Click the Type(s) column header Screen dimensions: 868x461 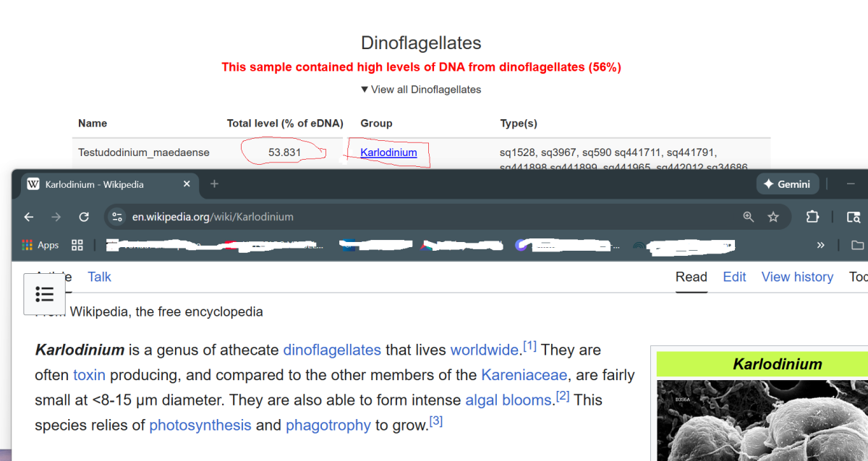coord(519,124)
